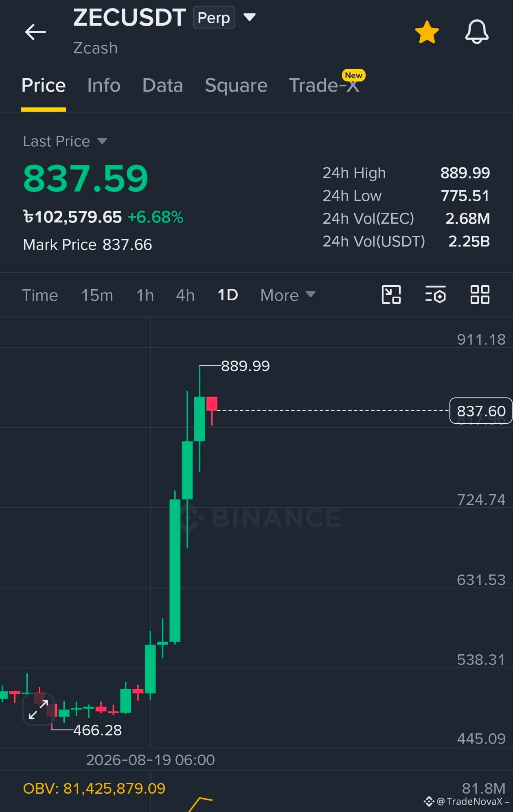Tap the 889.99 high label on chart
Screen dimensions: 513x812
(x=245, y=366)
